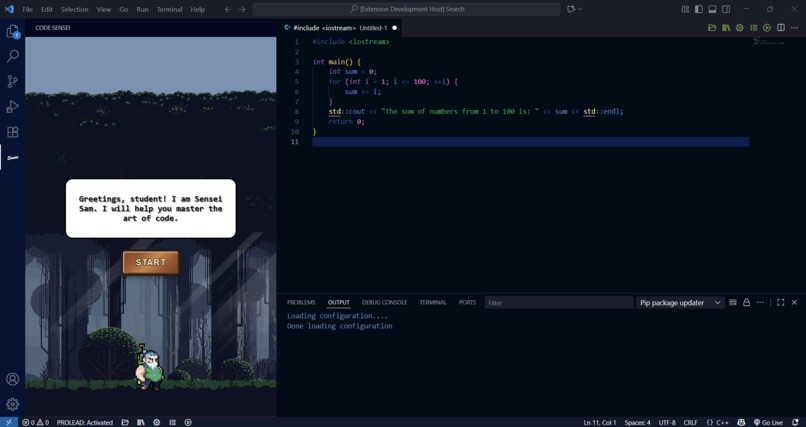Toggle the secondary side bar visibility
The image size is (806, 427).
click(726, 9)
